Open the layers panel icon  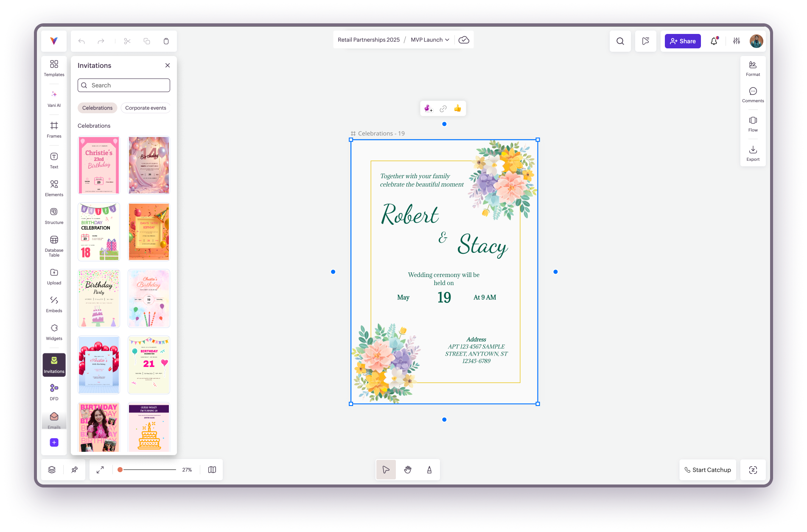point(52,470)
